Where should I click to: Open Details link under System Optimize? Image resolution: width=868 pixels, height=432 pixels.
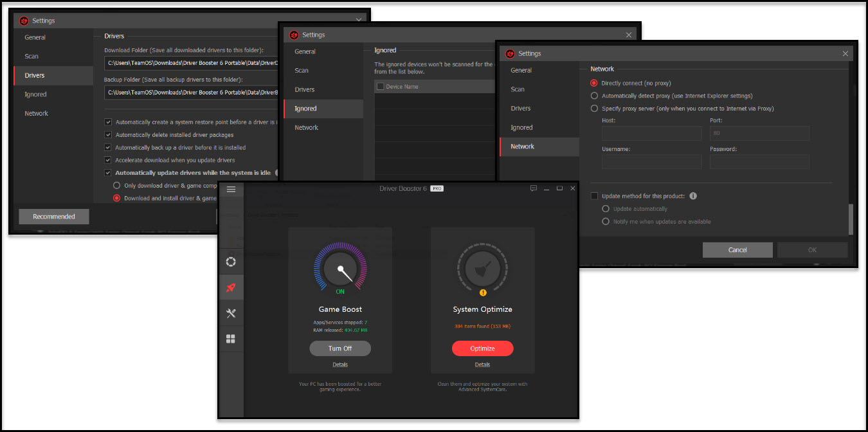482,364
